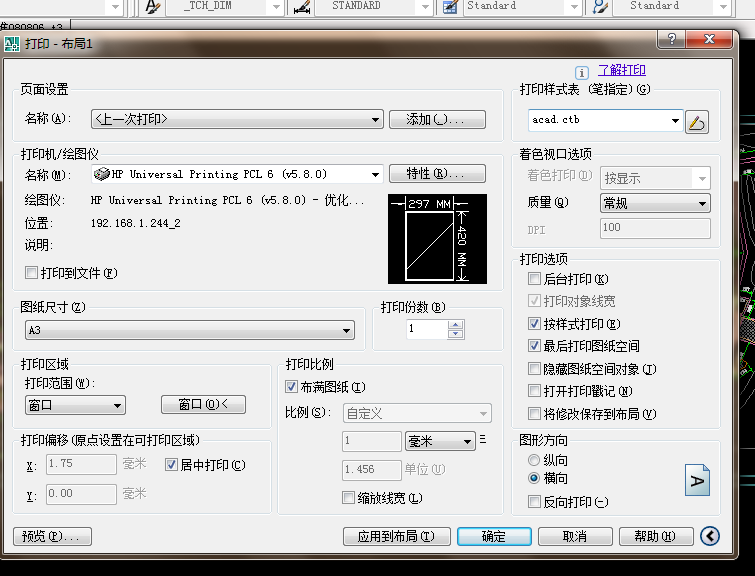Open plot style table dropdown acad.ctb
Image resolution: width=755 pixels, height=576 pixels.
pyautogui.click(x=605, y=120)
